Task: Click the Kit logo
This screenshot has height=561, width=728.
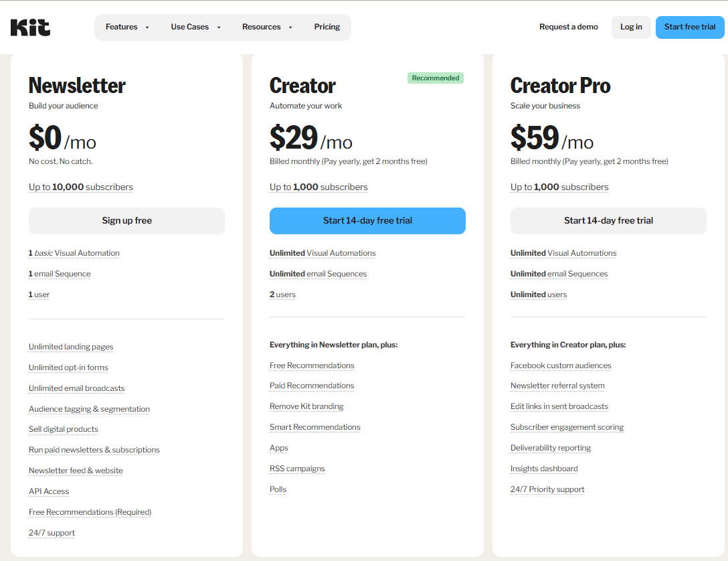Action: [x=30, y=27]
